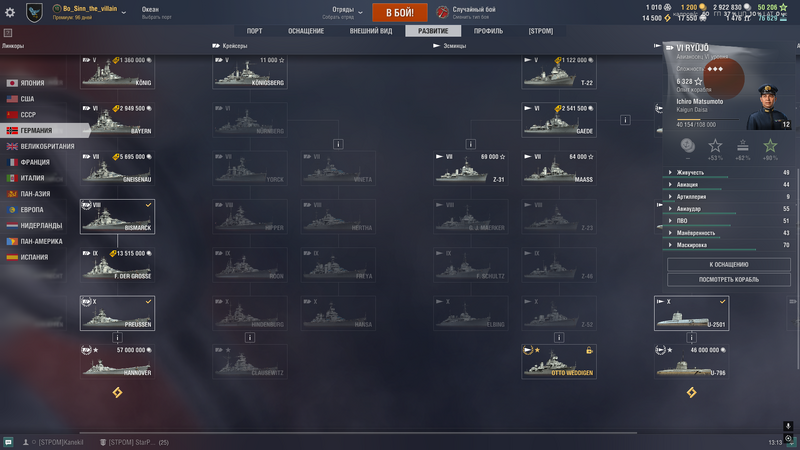Click the info icon below Preussen
800x450 pixels.
(117, 337)
